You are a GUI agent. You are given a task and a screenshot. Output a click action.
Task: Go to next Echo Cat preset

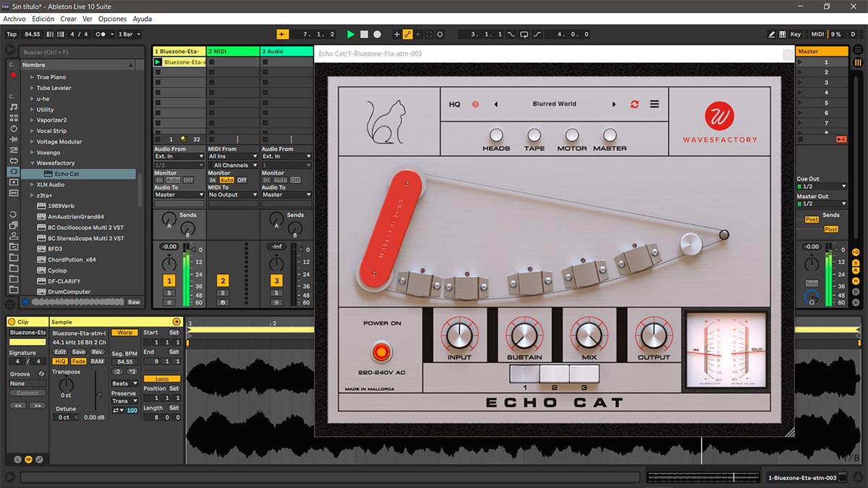(614, 104)
